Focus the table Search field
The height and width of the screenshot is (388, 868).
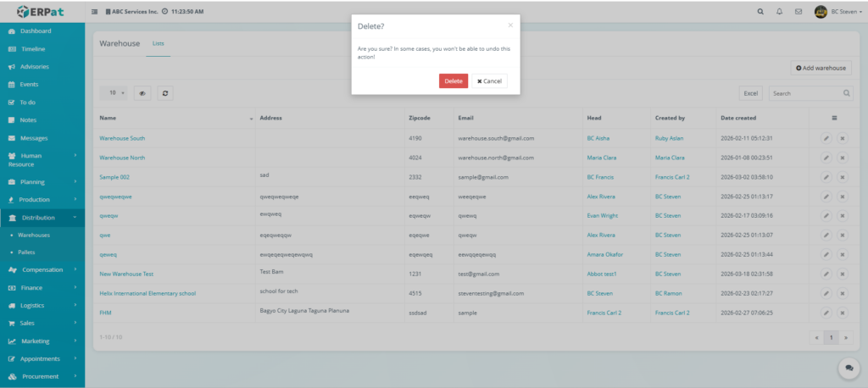click(x=811, y=93)
